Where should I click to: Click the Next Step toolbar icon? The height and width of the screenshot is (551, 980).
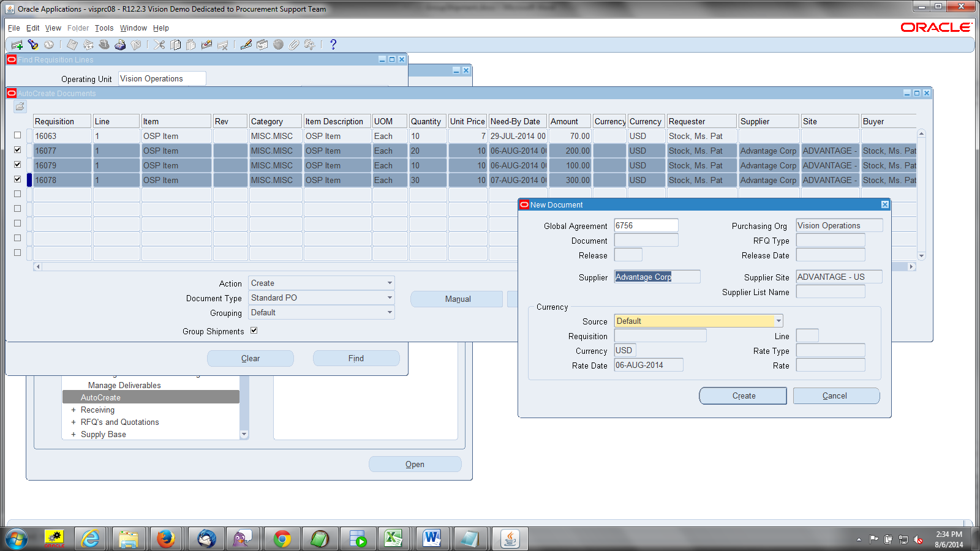tap(88, 45)
